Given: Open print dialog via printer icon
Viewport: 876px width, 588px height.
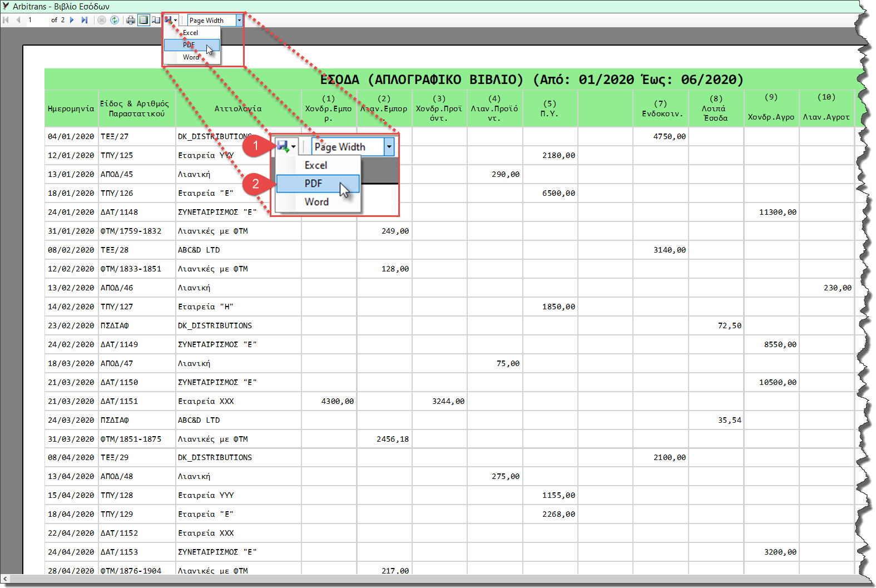Looking at the screenshot, I should click(x=131, y=20).
